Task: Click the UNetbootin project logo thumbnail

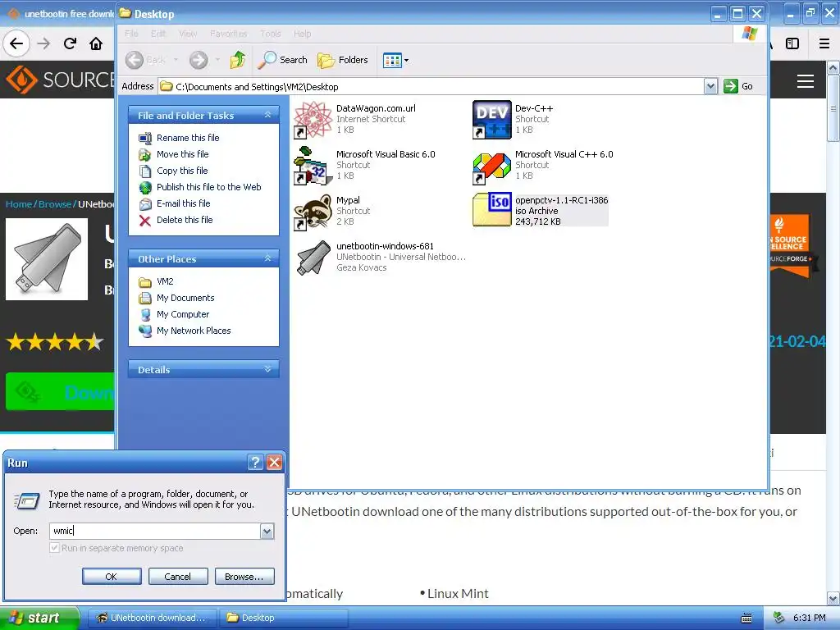Action: [47, 259]
